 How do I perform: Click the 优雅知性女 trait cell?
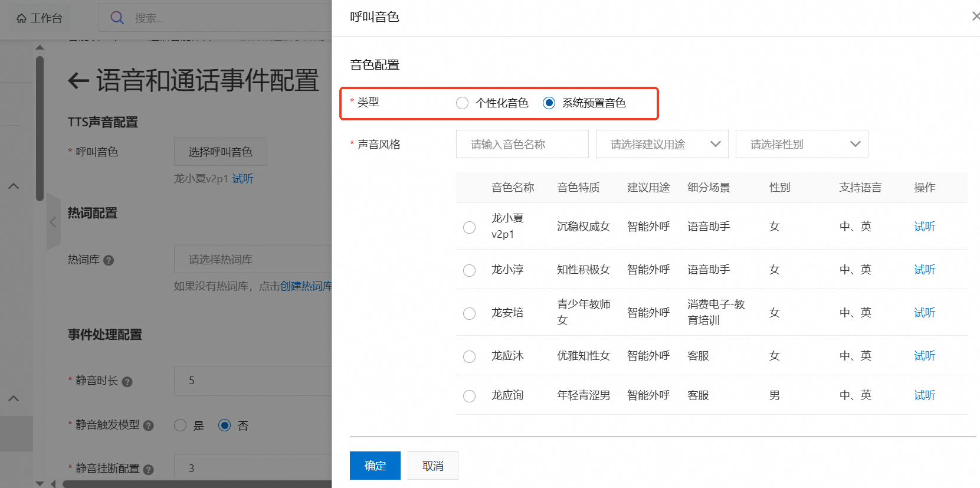(x=584, y=356)
